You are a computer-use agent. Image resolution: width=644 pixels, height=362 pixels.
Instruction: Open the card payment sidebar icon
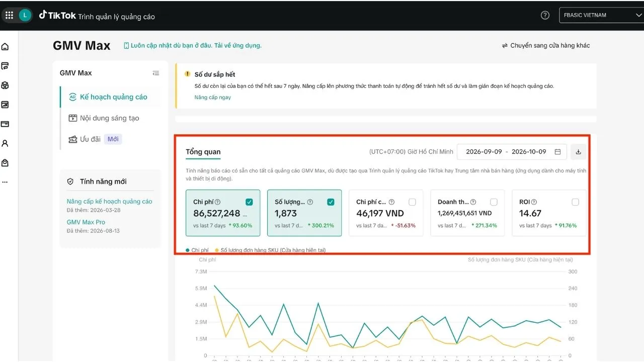point(5,124)
